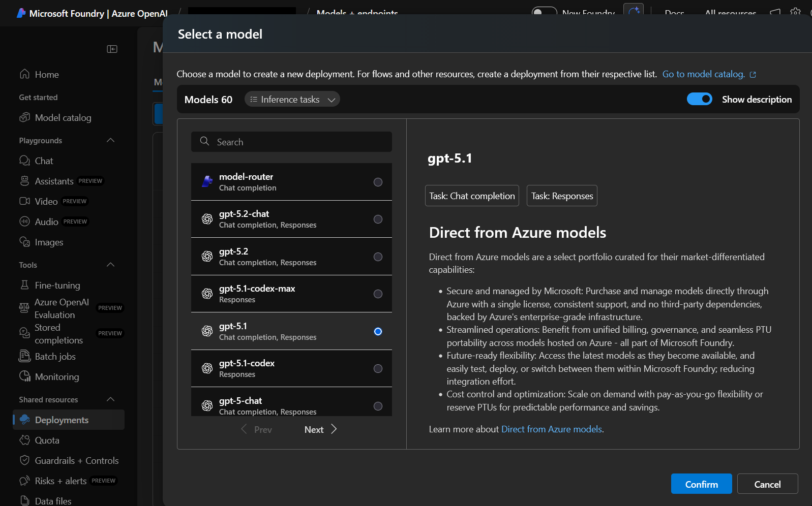Collapse the Tools section chevron

click(x=110, y=265)
